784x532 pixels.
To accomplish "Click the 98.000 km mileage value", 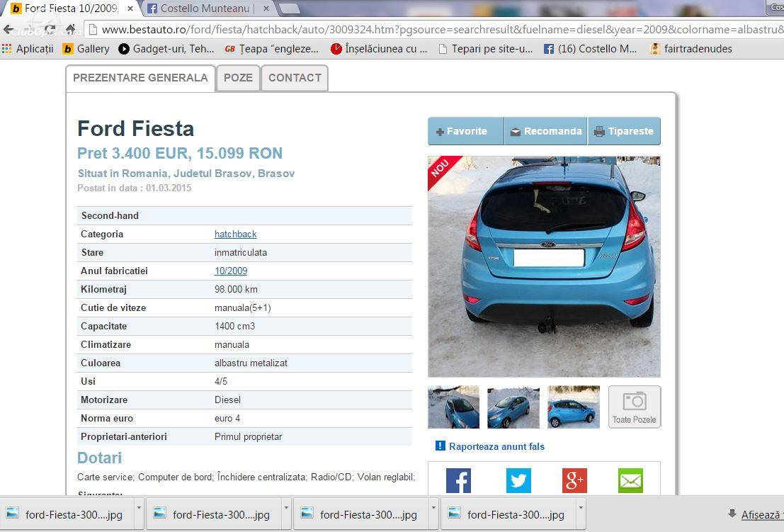I will (x=236, y=290).
